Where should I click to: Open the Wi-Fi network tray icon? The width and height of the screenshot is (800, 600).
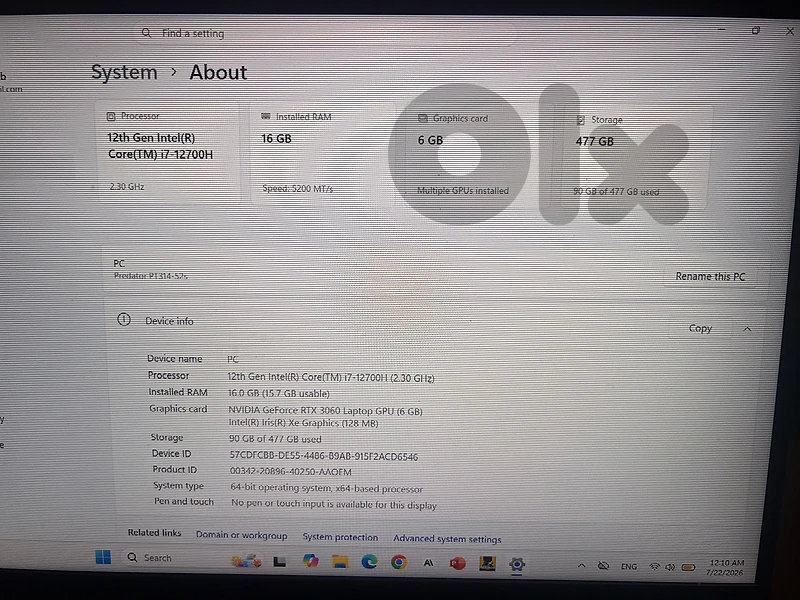coord(654,567)
